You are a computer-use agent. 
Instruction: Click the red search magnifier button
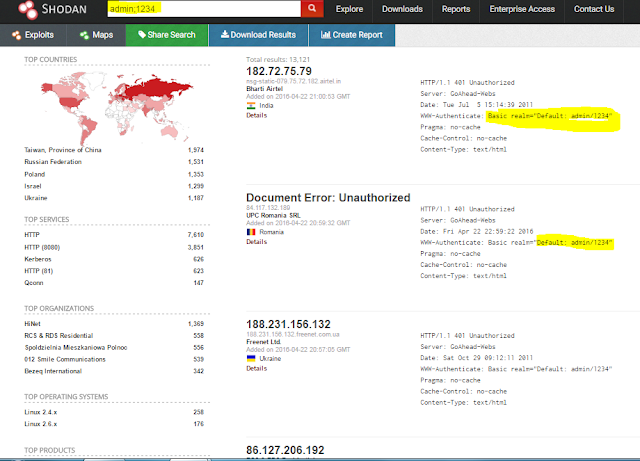point(312,9)
